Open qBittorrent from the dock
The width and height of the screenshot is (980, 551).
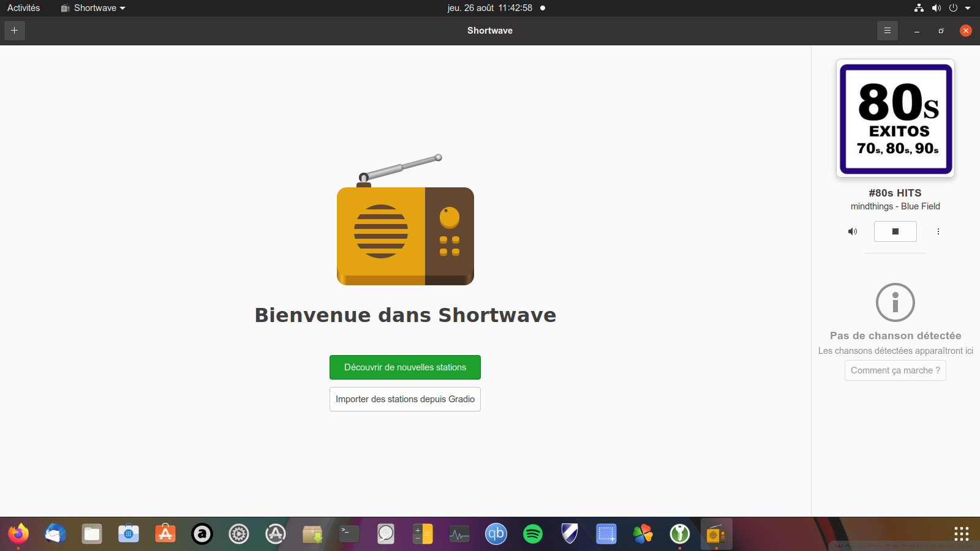(x=496, y=534)
